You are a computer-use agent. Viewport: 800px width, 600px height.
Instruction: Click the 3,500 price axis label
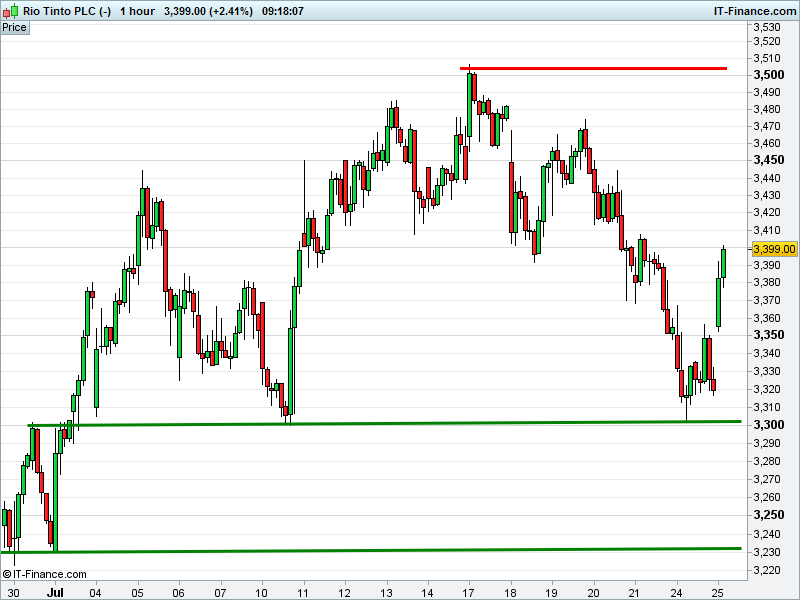768,75
